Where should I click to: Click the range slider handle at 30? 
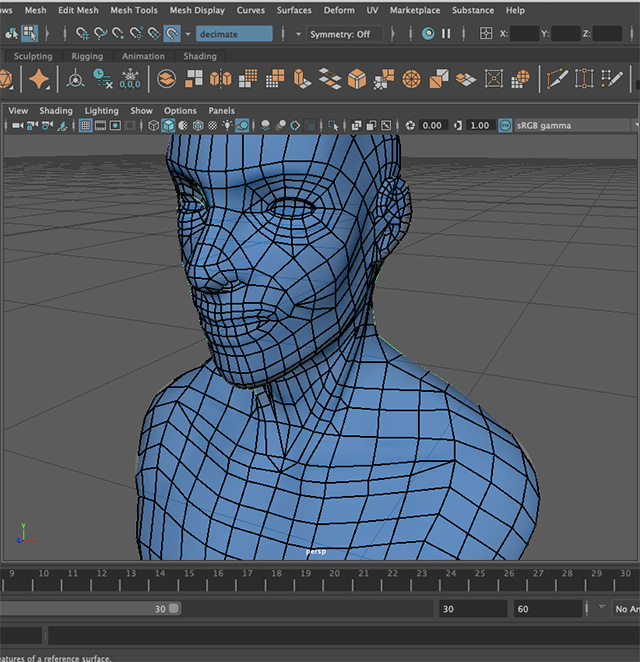(174, 608)
